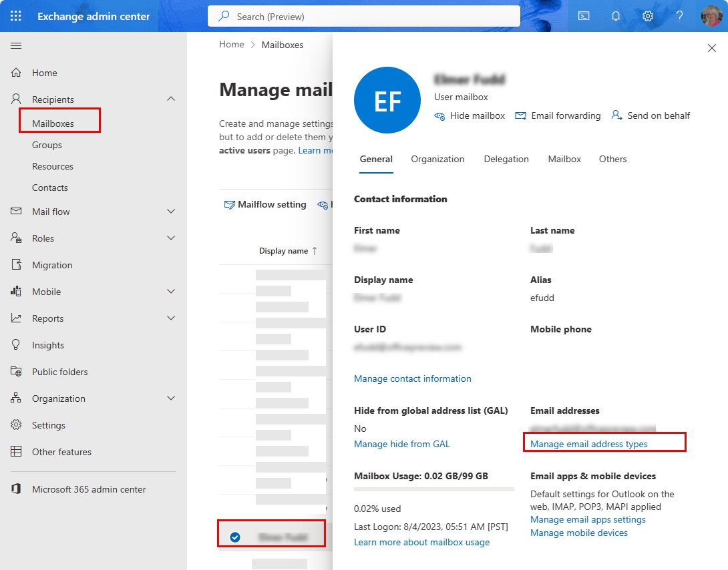Open the help question mark

click(679, 15)
